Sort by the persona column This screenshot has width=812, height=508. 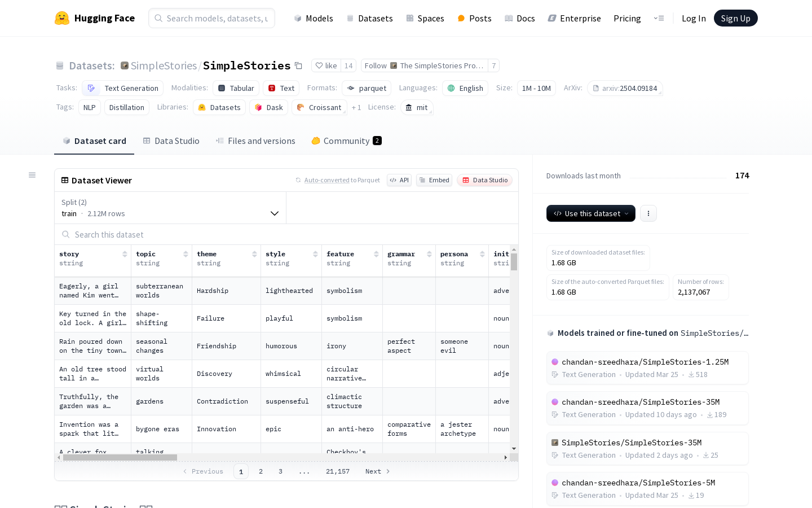482,254
